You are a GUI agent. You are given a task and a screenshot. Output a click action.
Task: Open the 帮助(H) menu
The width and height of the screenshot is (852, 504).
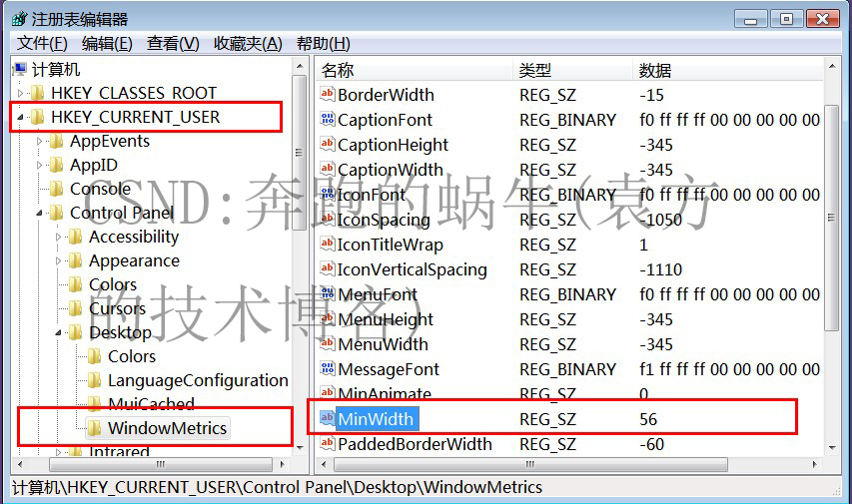pyautogui.click(x=324, y=44)
